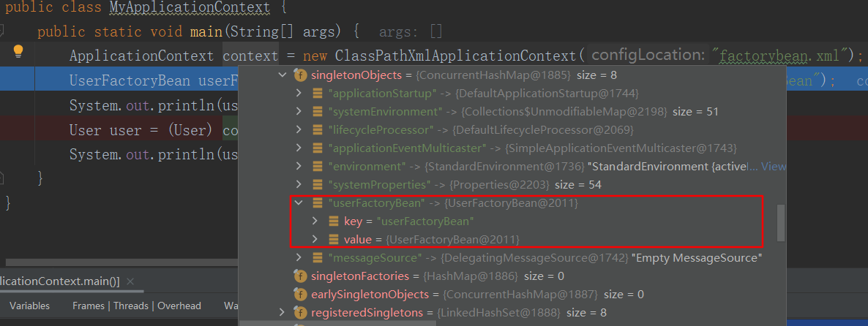This screenshot has height=326, width=868.
Task: Click the registeredSingletons field icon
Action: (x=301, y=313)
